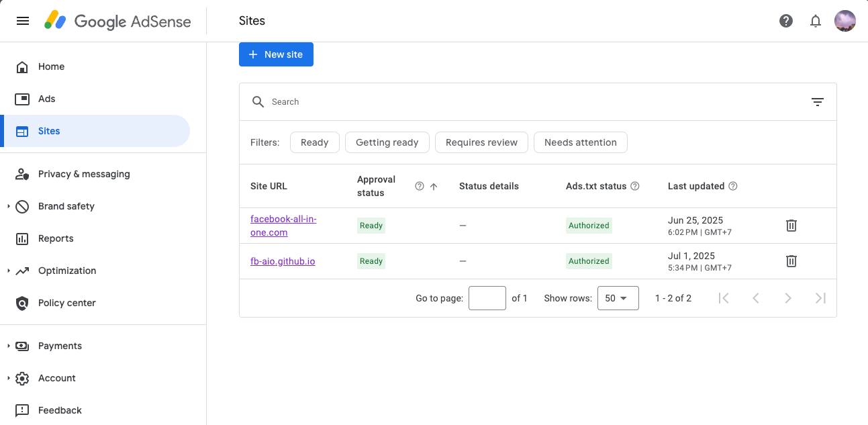Go to next page arrow
The height and width of the screenshot is (425, 868).
788,298
